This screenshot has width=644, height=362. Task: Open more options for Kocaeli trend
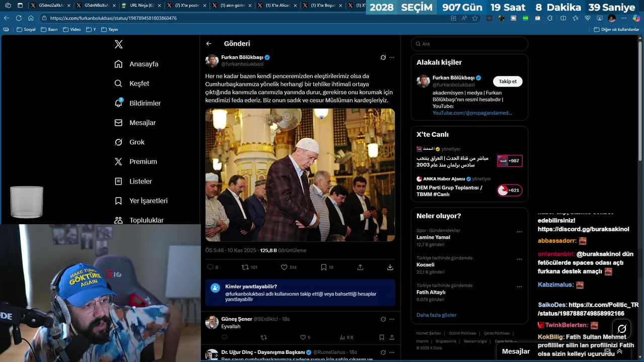(519, 259)
